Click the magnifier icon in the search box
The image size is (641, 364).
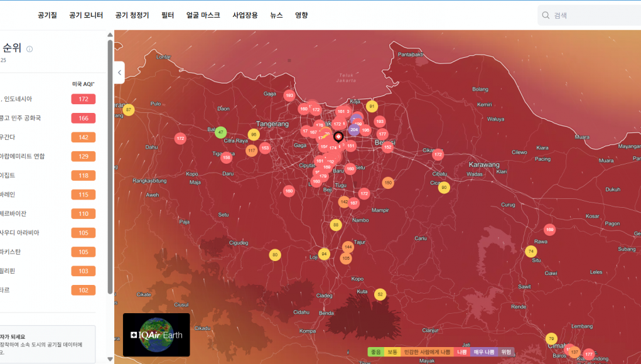[x=546, y=16]
